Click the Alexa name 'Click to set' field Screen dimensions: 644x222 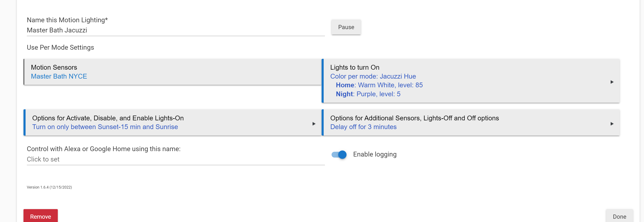click(175, 159)
